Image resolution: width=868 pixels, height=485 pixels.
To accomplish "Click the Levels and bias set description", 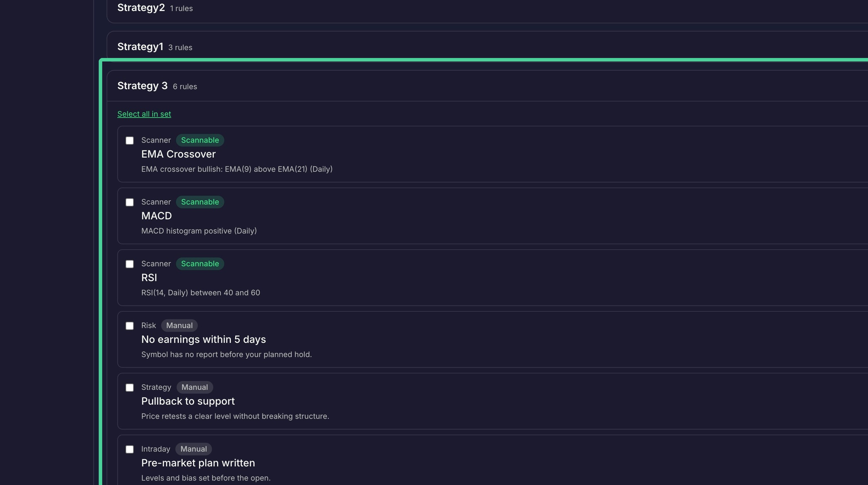I will 206,478.
